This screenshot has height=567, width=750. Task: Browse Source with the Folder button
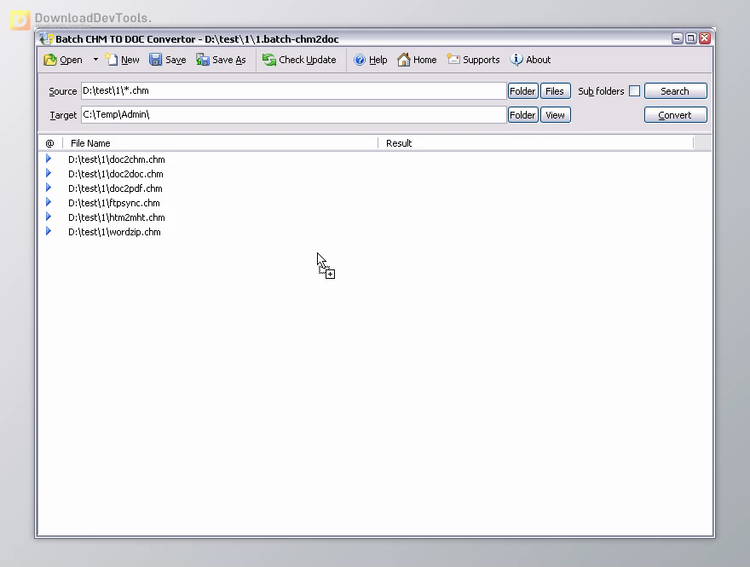tap(523, 91)
